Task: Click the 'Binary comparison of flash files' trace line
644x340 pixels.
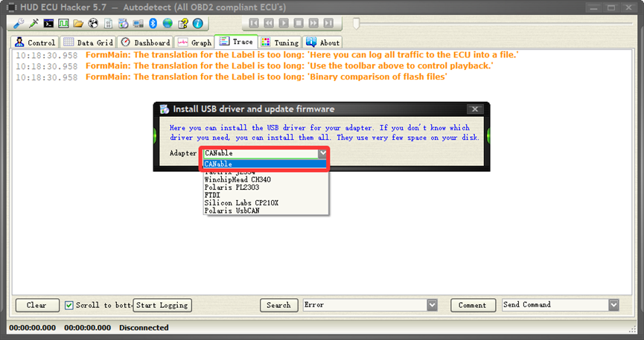Action: click(266, 77)
